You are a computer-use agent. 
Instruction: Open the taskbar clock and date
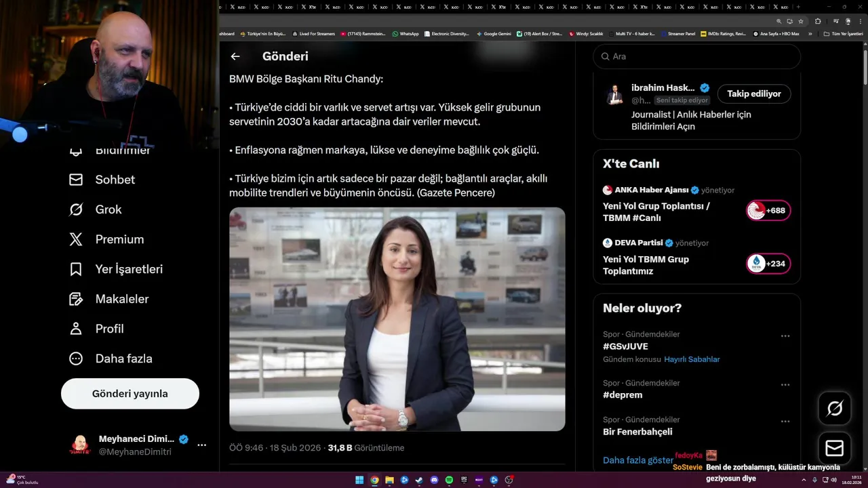click(850, 480)
